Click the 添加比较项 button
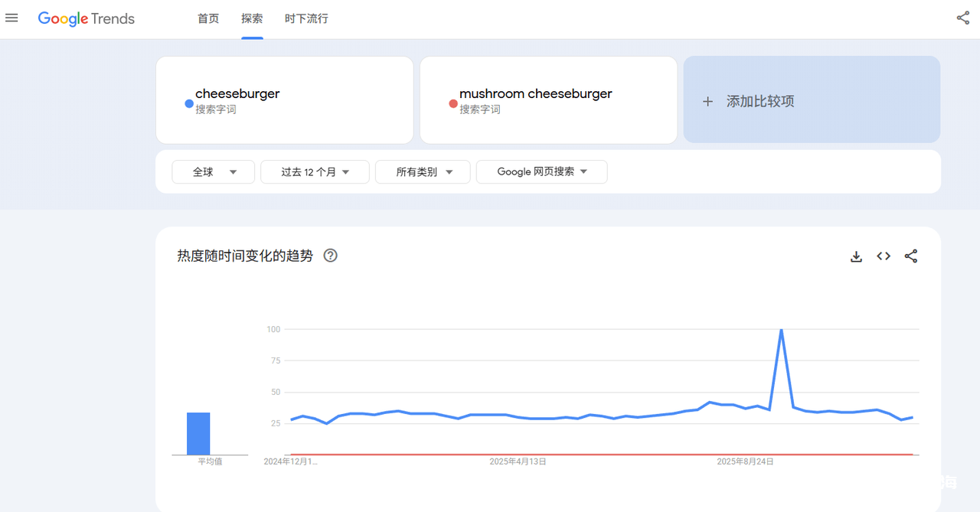The height and width of the screenshot is (512, 980). point(812,100)
